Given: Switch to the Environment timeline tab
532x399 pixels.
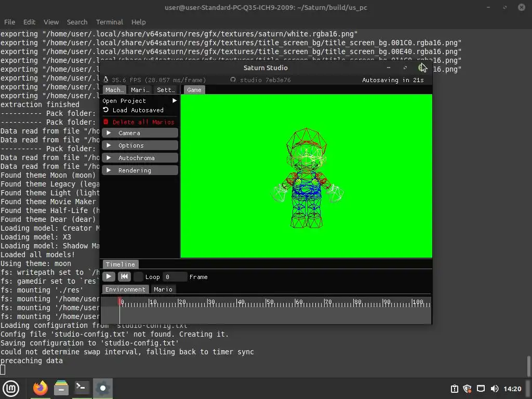Looking at the screenshot, I should pos(125,289).
